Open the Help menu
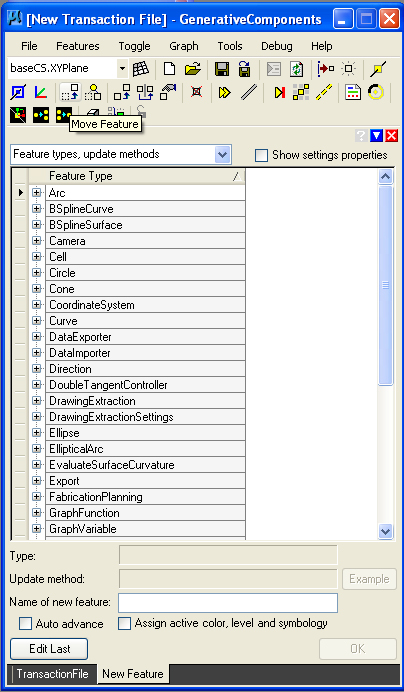The width and height of the screenshot is (404, 692). click(321, 46)
